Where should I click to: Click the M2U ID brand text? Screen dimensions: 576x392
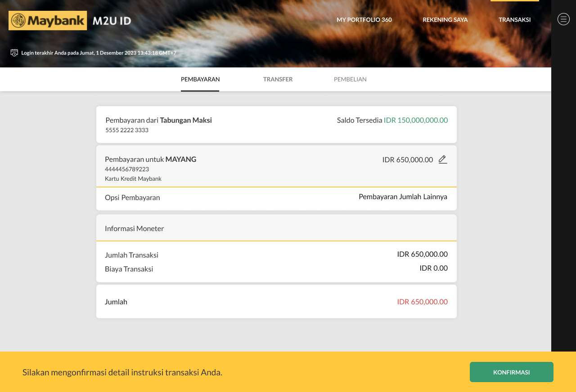[x=112, y=21]
